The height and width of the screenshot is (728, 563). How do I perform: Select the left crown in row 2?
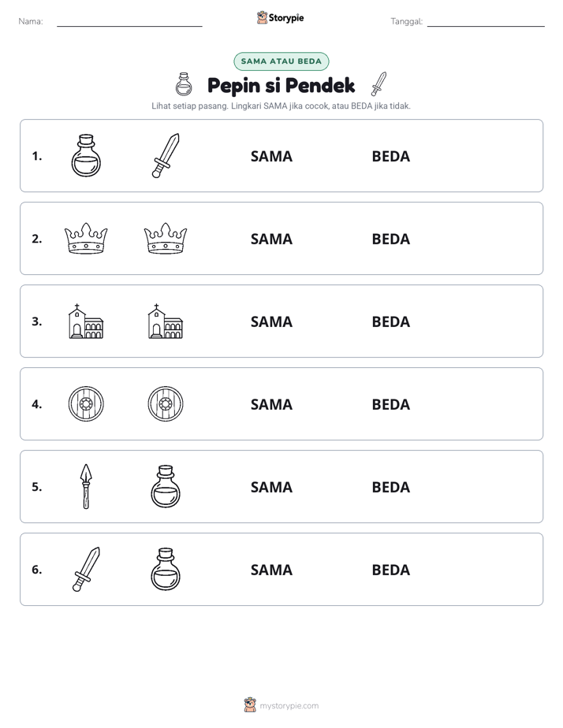[86, 238]
